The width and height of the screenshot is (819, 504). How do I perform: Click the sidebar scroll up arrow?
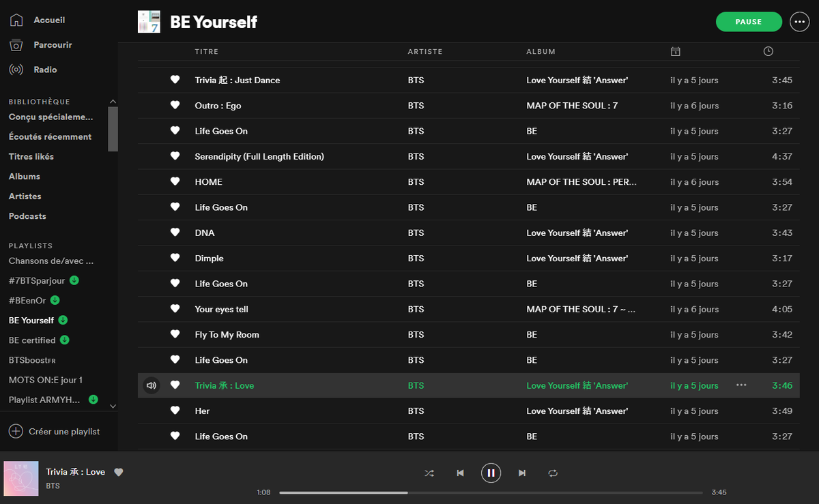coord(113,102)
